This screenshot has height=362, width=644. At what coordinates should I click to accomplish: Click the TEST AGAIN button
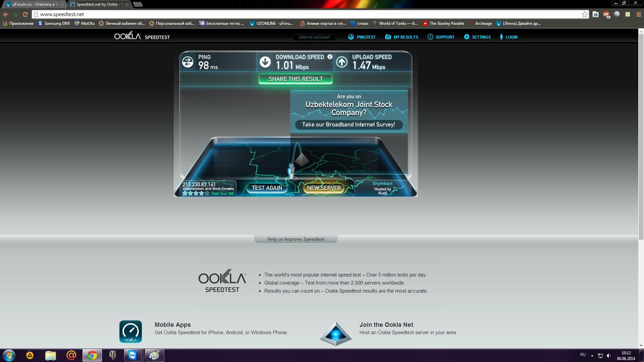pyautogui.click(x=267, y=188)
